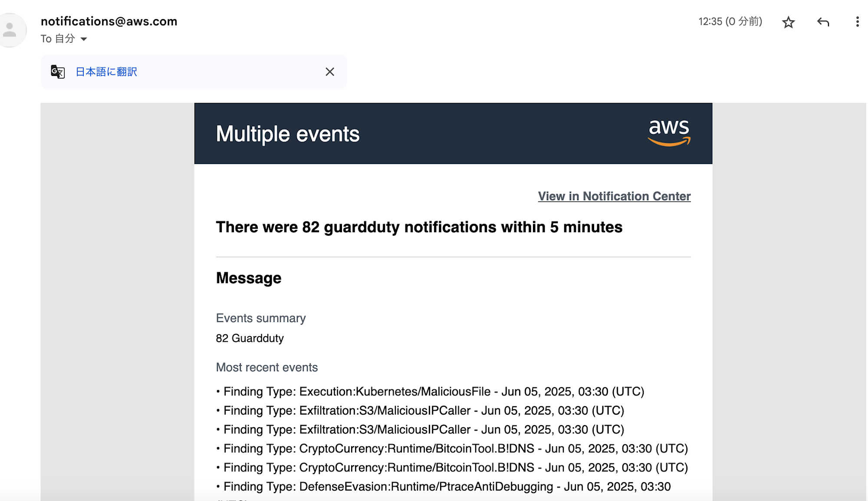Click the Execution:Kubernetes/MaliciousFile finding entry

430,392
